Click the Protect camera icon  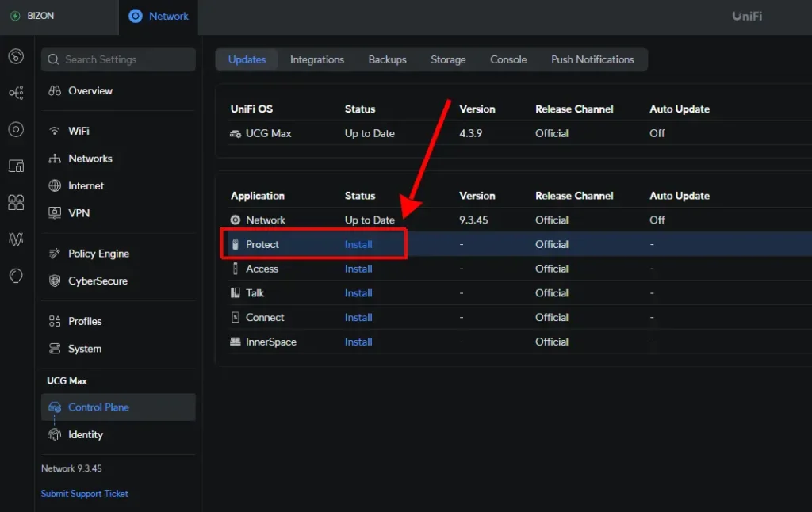pyautogui.click(x=235, y=244)
